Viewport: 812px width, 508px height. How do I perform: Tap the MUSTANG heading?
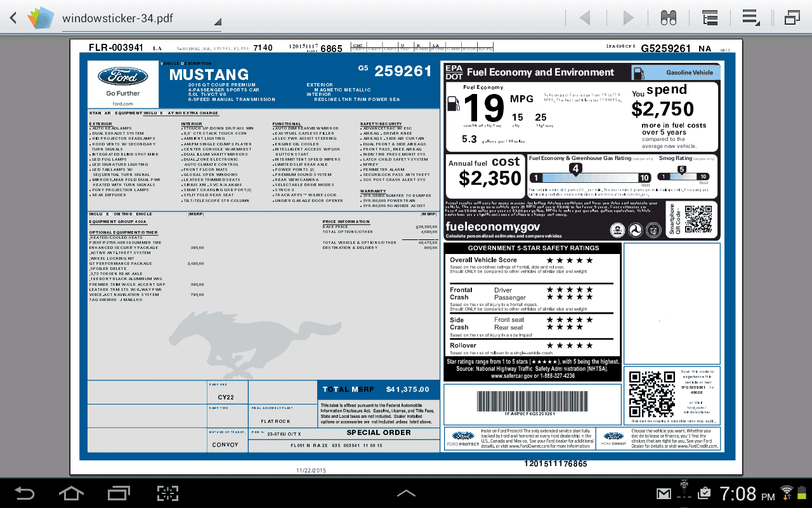pos(209,75)
